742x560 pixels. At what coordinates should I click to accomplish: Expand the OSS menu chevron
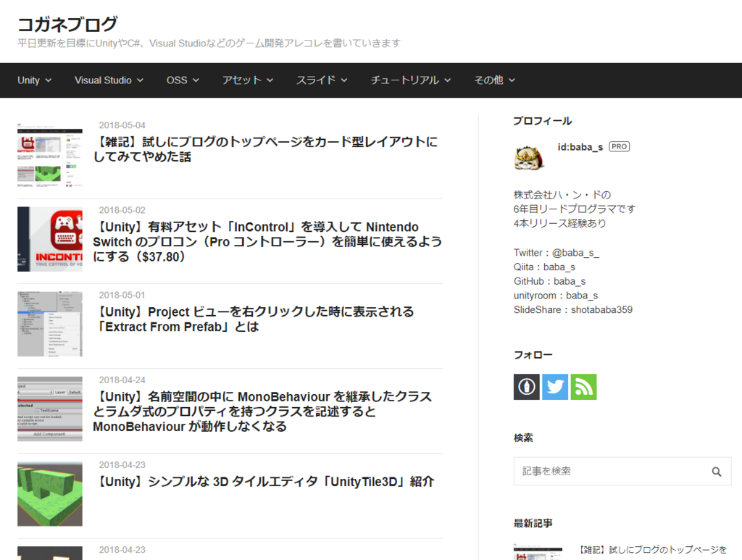tap(196, 80)
